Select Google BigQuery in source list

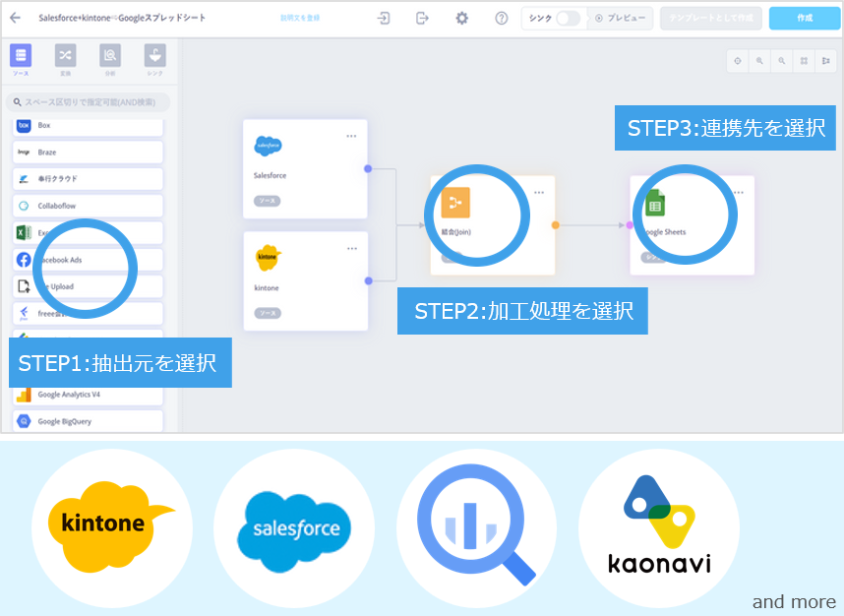[88, 421]
